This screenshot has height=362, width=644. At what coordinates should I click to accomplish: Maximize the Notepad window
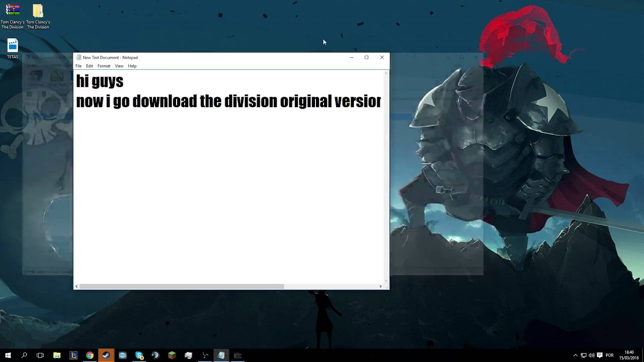click(366, 57)
